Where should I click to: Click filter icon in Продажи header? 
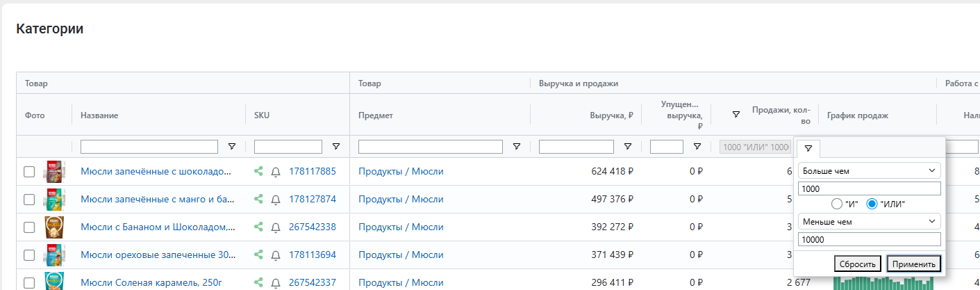(x=736, y=115)
